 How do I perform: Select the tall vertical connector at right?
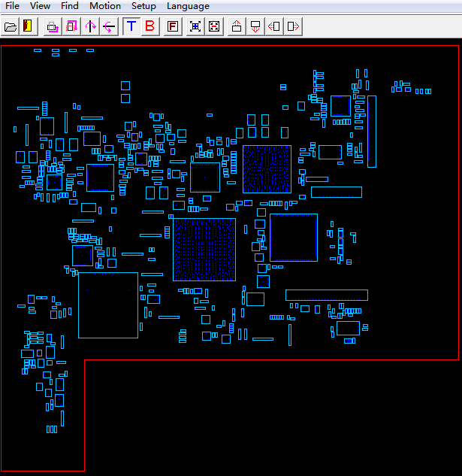[x=372, y=132]
